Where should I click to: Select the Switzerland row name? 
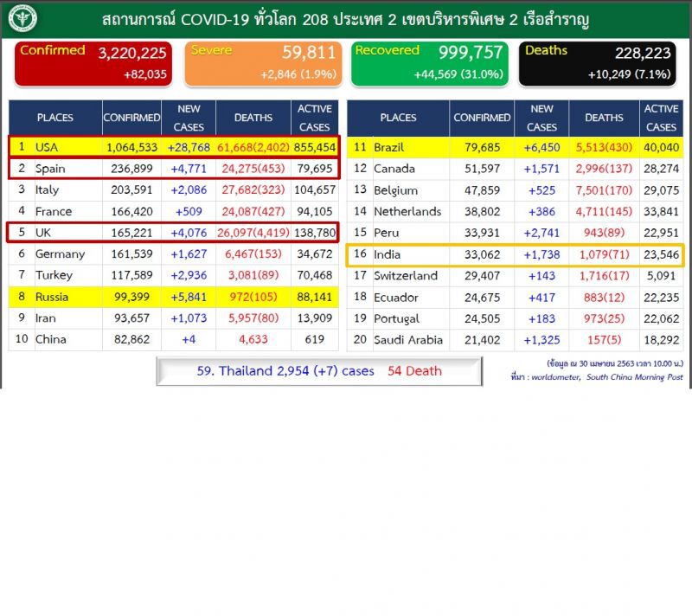coord(406,276)
